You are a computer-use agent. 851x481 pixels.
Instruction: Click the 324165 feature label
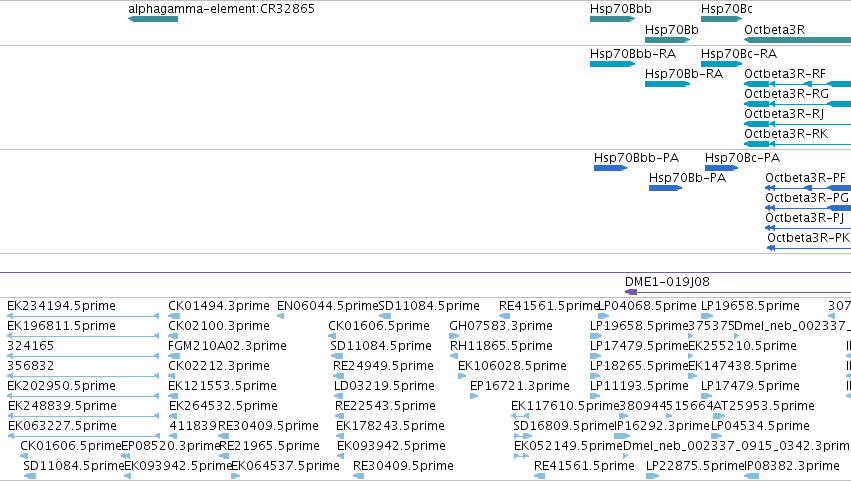click(30, 346)
